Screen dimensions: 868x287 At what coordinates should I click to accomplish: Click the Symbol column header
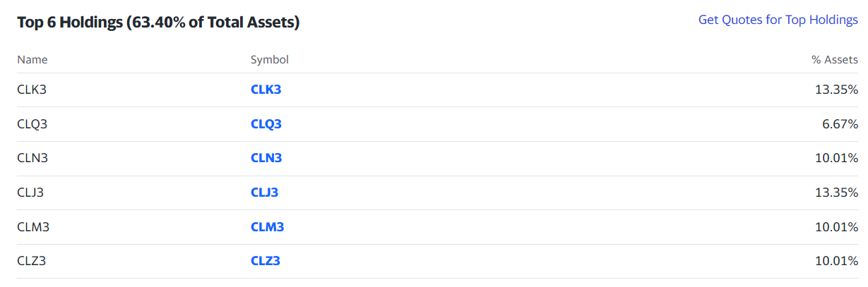[270, 60]
